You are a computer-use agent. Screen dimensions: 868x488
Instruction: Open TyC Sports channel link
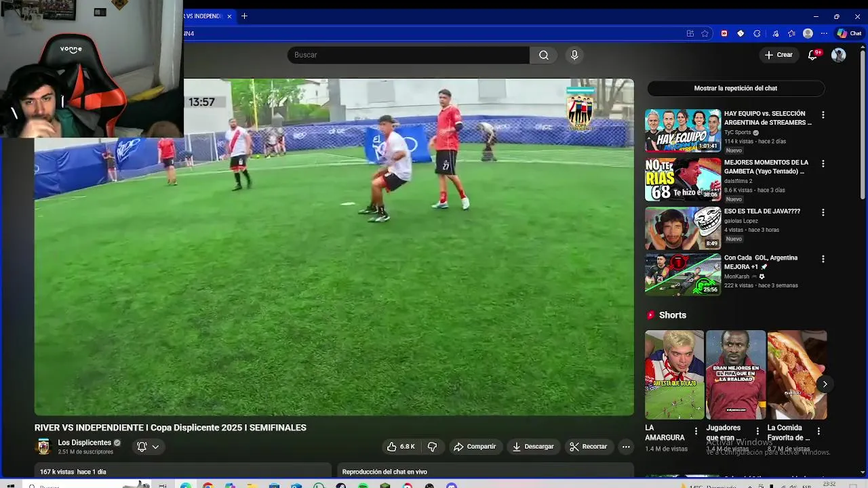738,133
